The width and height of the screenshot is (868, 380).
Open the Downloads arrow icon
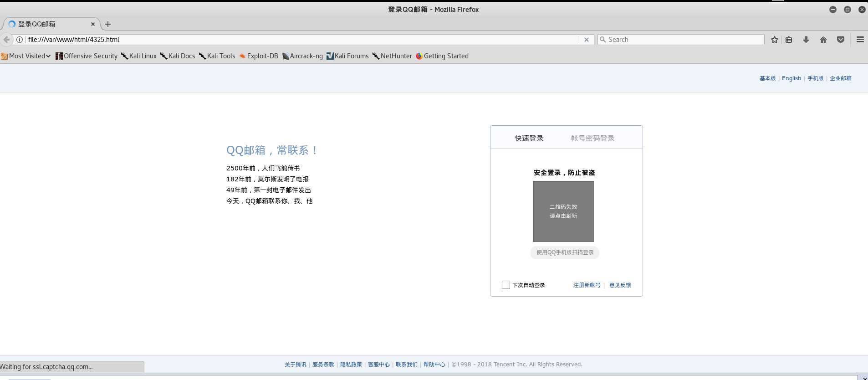(x=806, y=40)
